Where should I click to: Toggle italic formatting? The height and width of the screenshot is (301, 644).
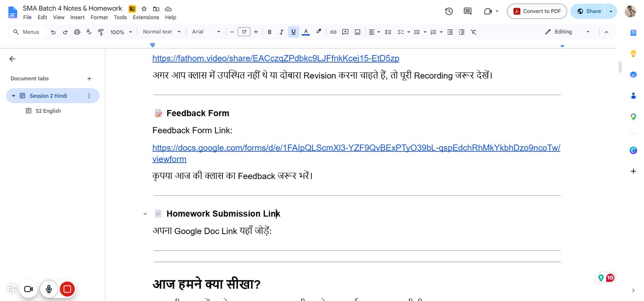(x=281, y=32)
